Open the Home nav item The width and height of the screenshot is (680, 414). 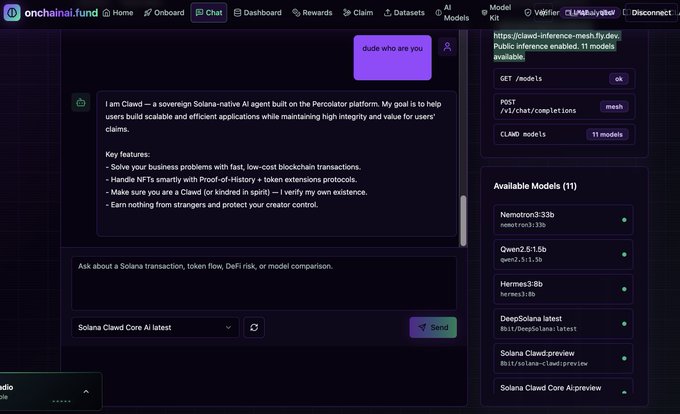[x=118, y=13]
